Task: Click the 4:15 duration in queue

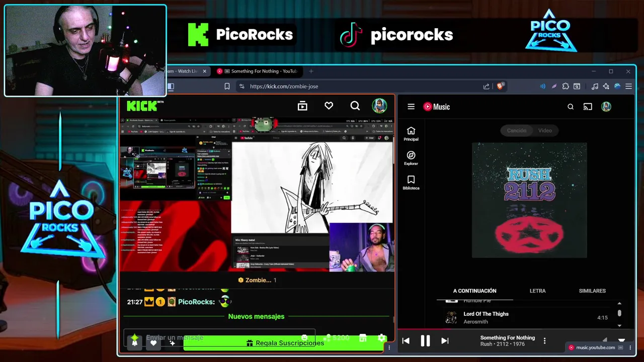Action: pyautogui.click(x=602, y=318)
